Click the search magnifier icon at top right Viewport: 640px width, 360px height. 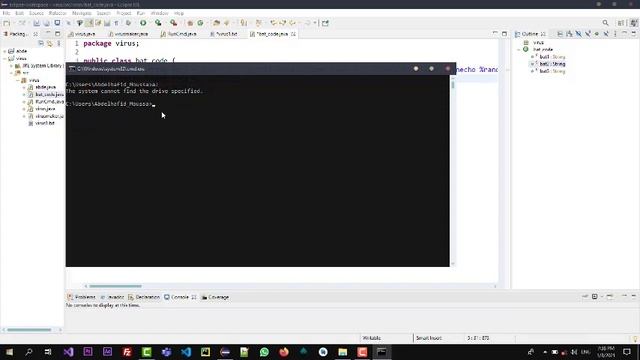click(606, 23)
